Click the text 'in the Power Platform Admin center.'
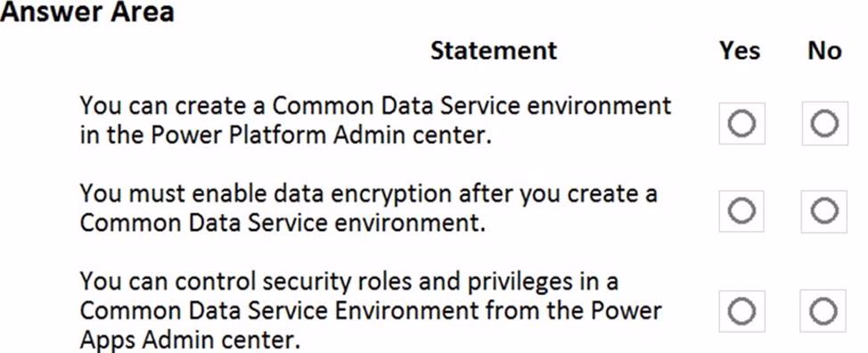 [x=285, y=135]
